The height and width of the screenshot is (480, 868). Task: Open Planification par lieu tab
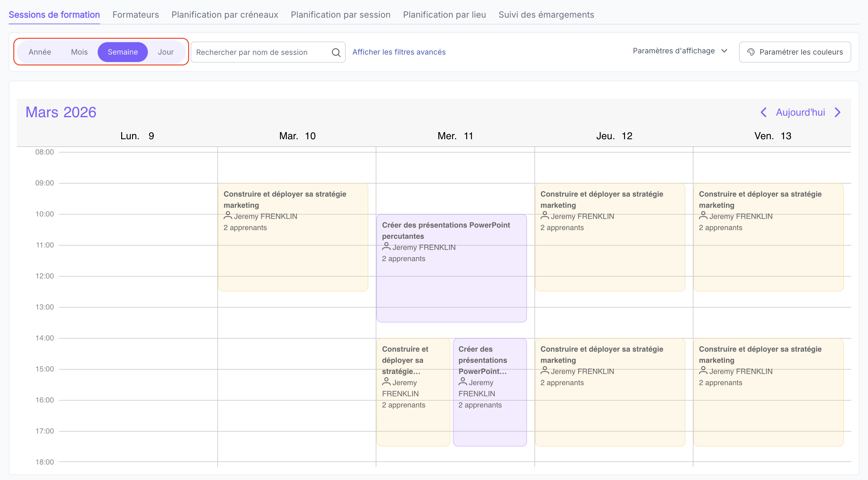[445, 15]
